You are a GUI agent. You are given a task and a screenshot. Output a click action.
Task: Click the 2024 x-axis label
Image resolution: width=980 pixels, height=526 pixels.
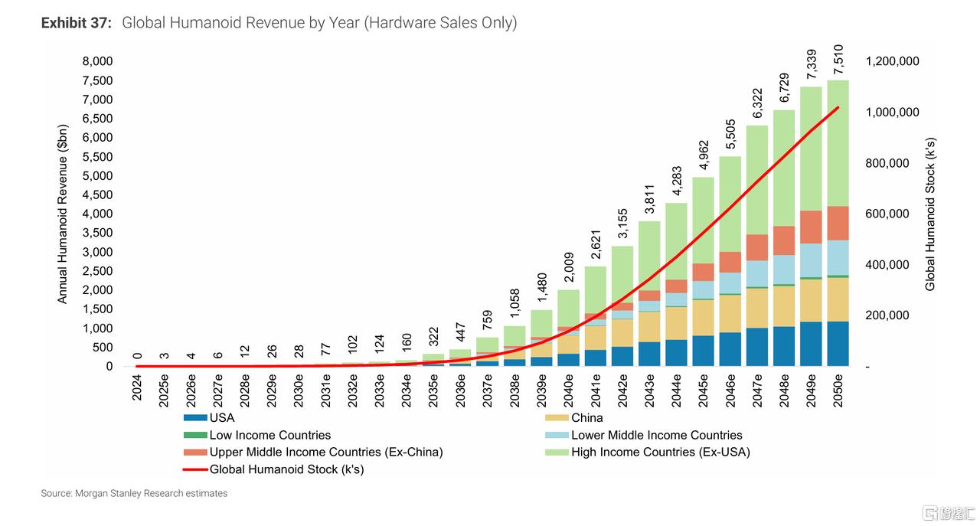tap(136, 387)
